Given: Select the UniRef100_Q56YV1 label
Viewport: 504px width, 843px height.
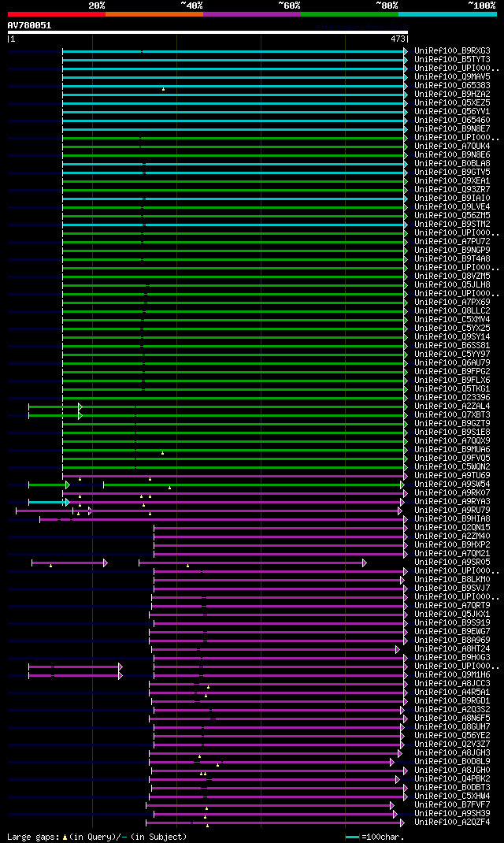Looking at the screenshot, I should (x=452, y=111).
